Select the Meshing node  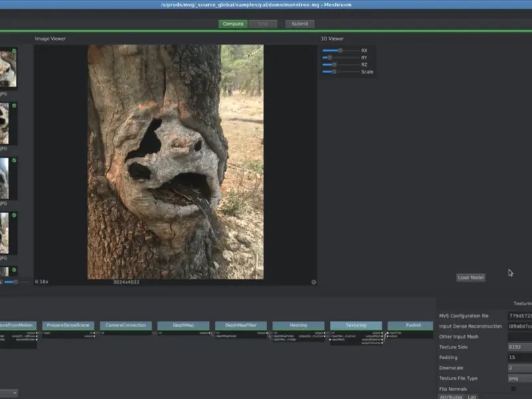coord(299,325)
